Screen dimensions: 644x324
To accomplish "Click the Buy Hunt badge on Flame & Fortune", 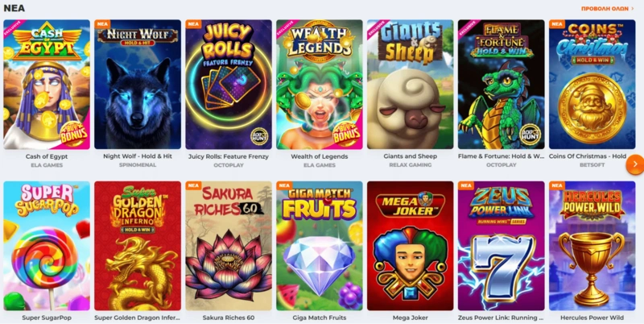I will coord(530,135).
